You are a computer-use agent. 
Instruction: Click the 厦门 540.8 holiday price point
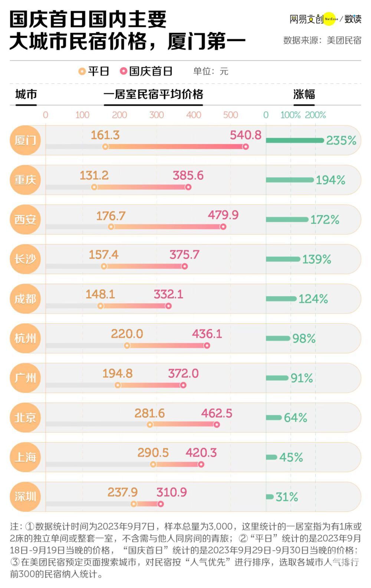(x=246, y=147)
